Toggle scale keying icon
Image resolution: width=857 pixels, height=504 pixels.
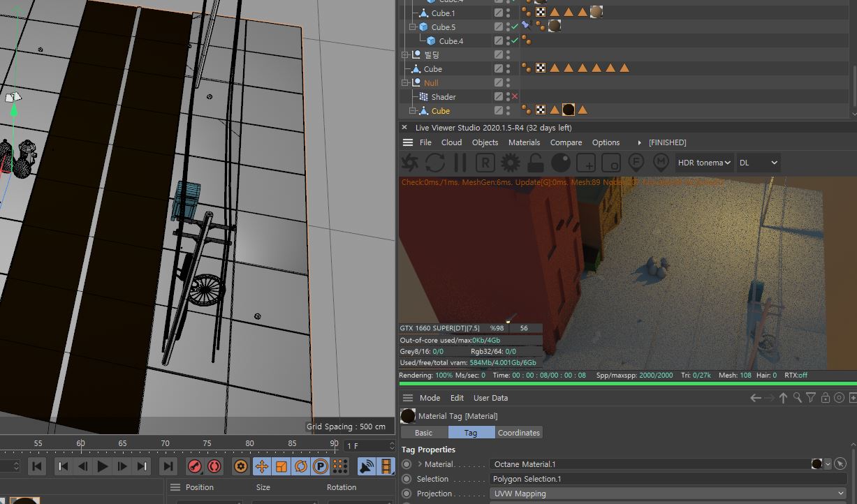[281, 466]
